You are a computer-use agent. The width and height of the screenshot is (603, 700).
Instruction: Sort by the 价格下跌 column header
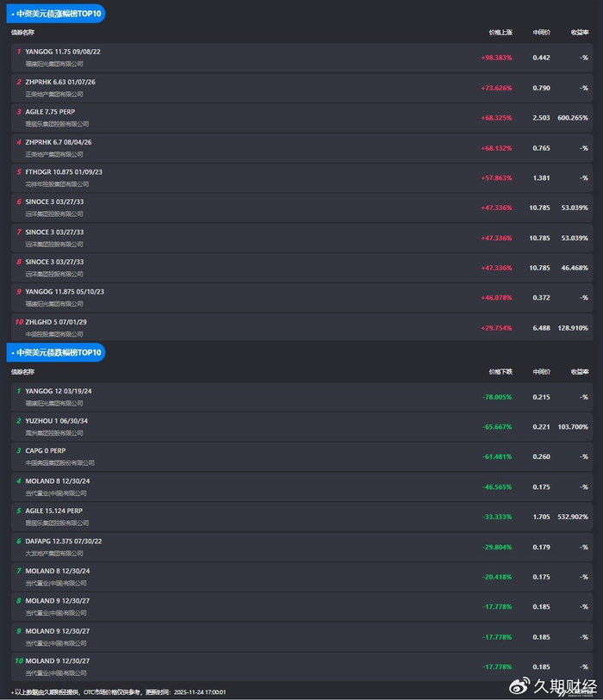click(x=500, y=371)
